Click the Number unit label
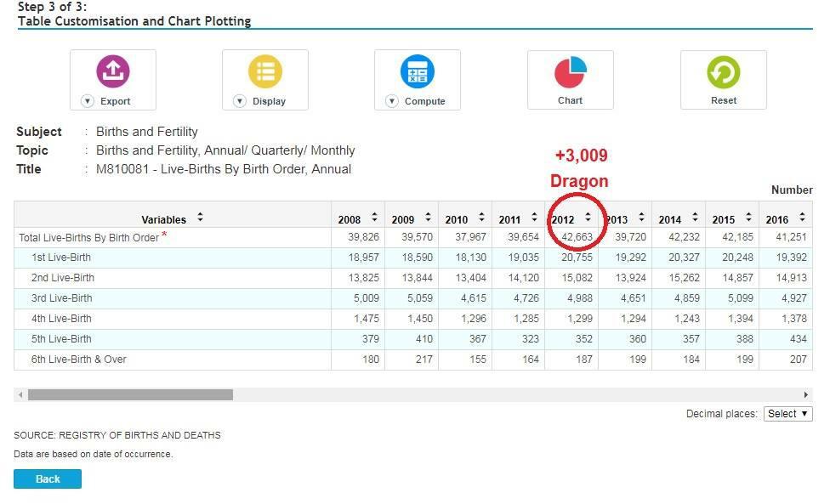Screen dimensions: 830x504 pos(792,190)
